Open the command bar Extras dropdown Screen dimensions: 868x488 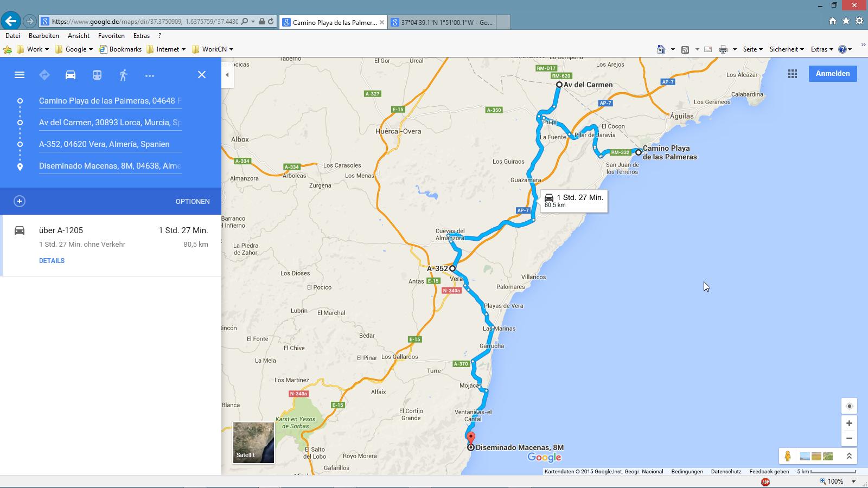(822, 49)
